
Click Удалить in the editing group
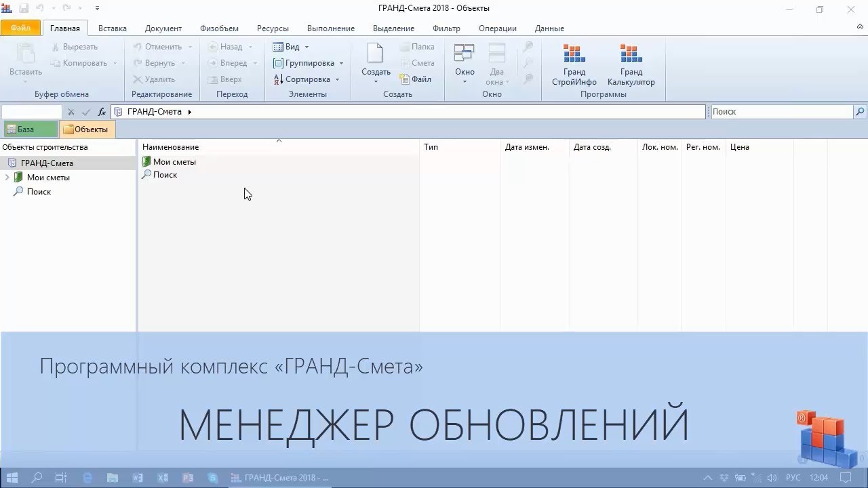click(x=153, y=79)
